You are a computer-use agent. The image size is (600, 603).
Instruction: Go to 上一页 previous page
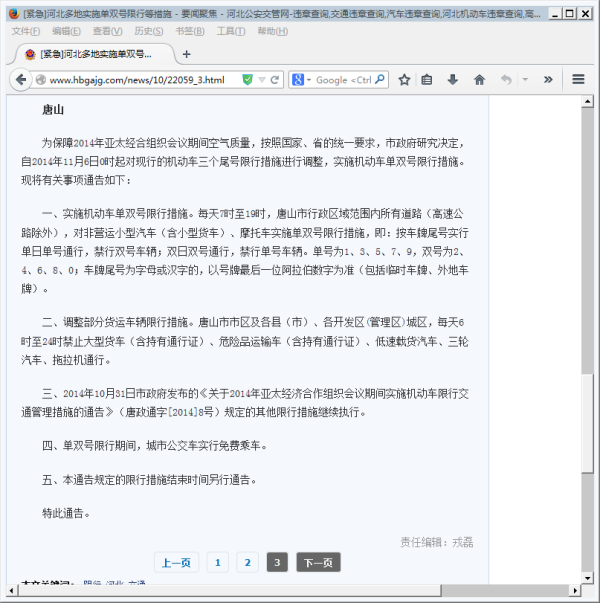(x=177, y=562)
